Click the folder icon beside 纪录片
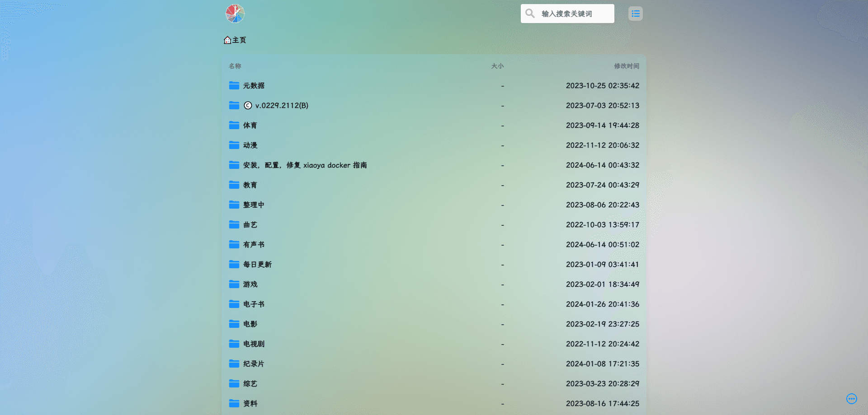Image resolution: width=868 pixels, height=415 pixels. [x=234, y=364]
